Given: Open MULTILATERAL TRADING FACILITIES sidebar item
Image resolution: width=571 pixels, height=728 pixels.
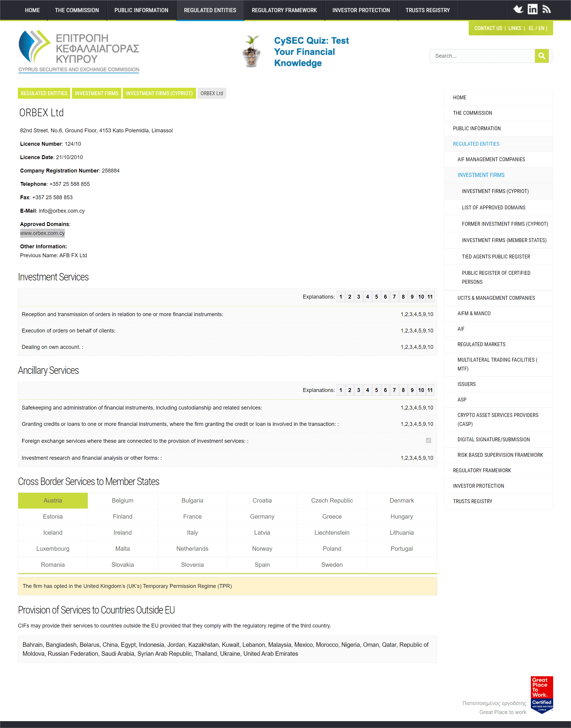Looking at the screenshot, I should [498, 364].
